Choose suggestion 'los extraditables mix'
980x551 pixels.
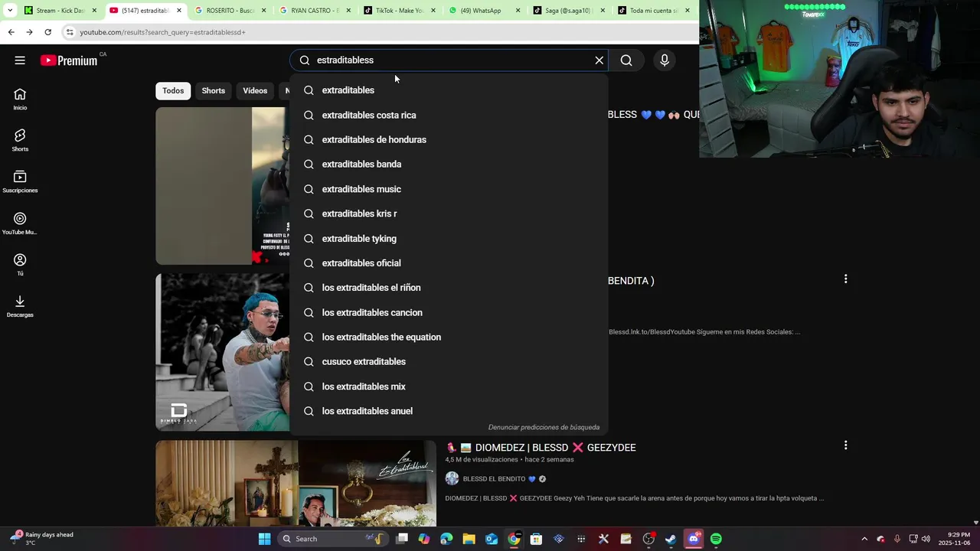pos(449,386)
